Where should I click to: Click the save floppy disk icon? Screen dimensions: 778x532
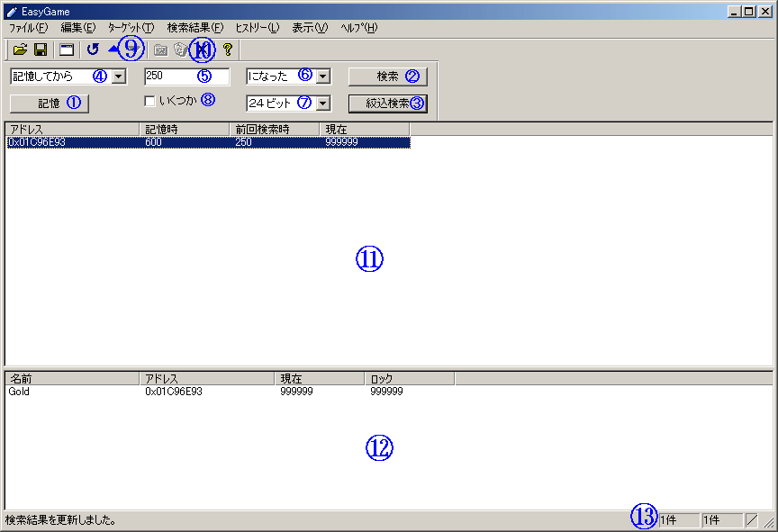click(41, 50)
